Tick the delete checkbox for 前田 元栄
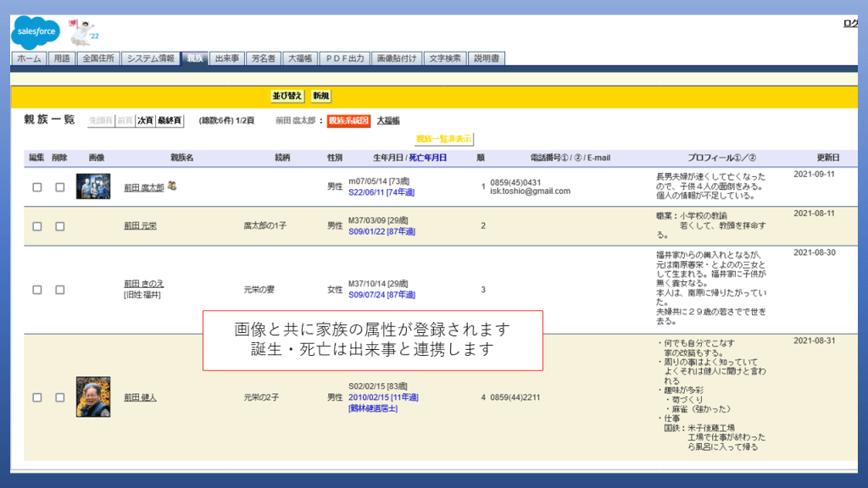 click(x=60, y=226)
